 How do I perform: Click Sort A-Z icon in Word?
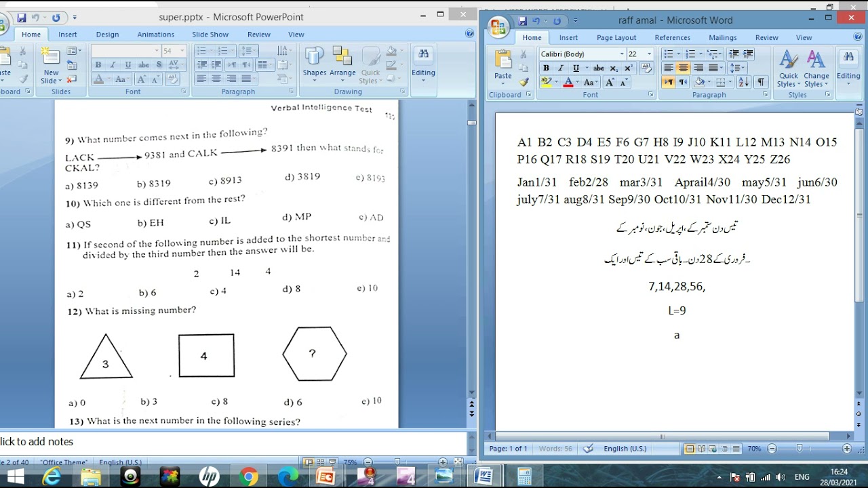click(743, 82)
